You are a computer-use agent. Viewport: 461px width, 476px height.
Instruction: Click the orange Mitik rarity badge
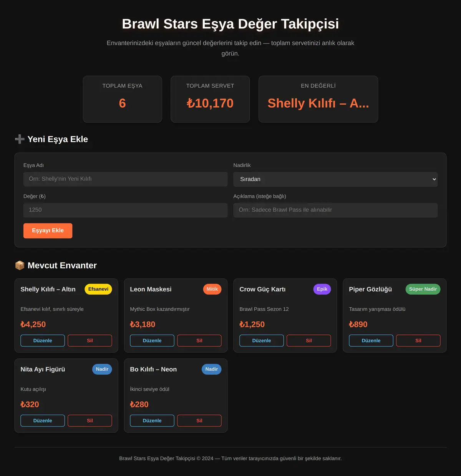[x=212, y=289]
